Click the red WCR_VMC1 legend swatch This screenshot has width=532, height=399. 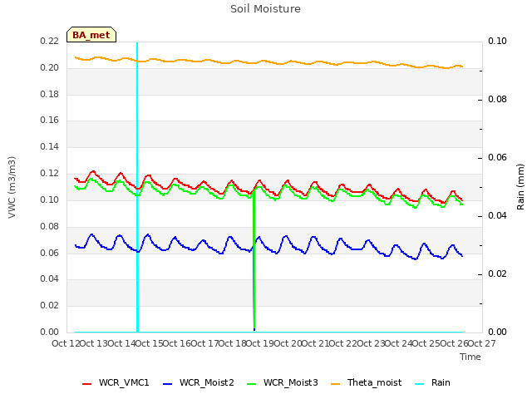point(86,384)
